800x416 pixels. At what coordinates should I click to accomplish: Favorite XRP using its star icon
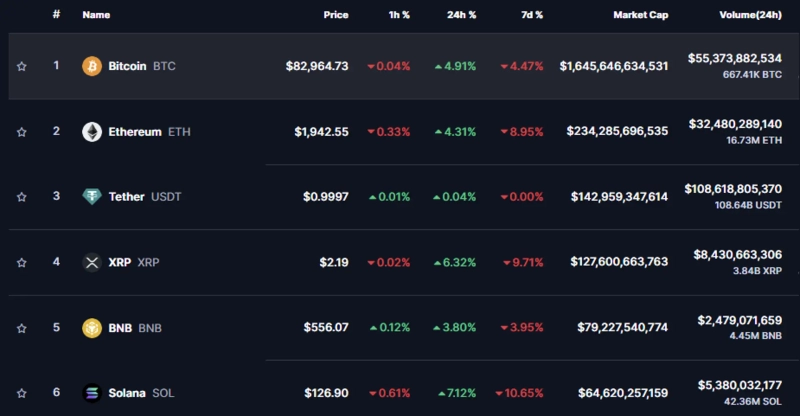pyautogui.click(x=22, y=262)
